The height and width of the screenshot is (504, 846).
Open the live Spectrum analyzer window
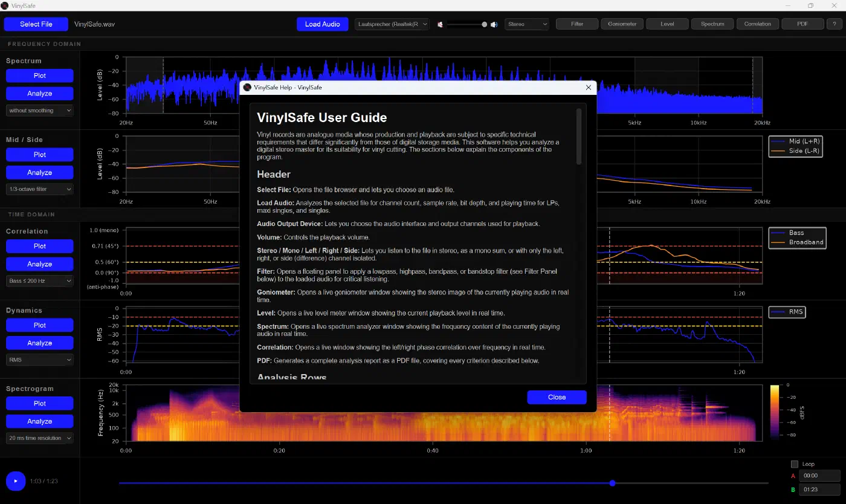pyautogui.click(x=712, y=24)
